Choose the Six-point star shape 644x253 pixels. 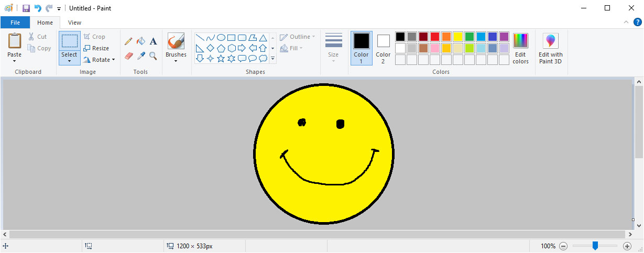coord(232,59)
